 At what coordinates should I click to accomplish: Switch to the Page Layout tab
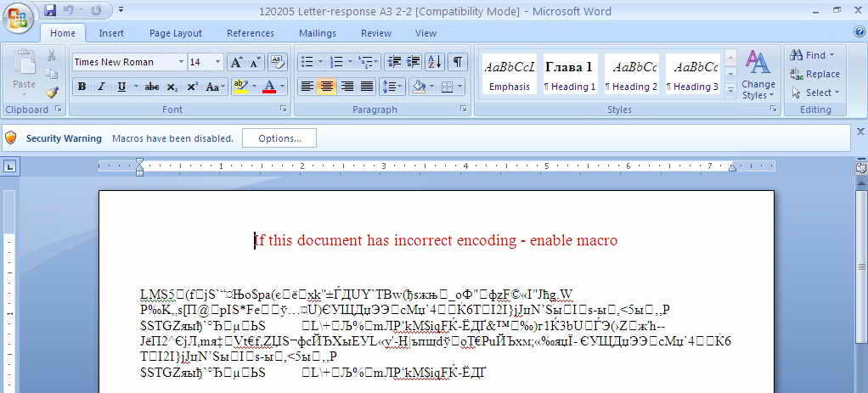[176, 33]
